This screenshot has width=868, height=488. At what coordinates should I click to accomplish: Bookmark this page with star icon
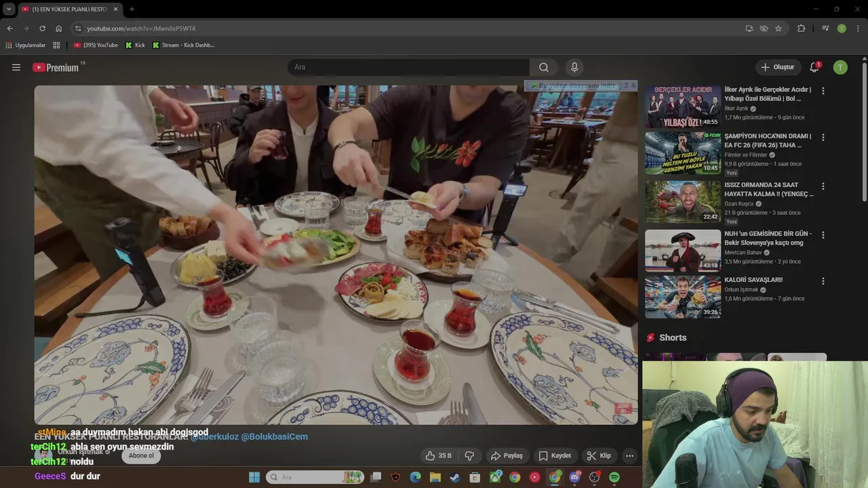tap(778, 28)
